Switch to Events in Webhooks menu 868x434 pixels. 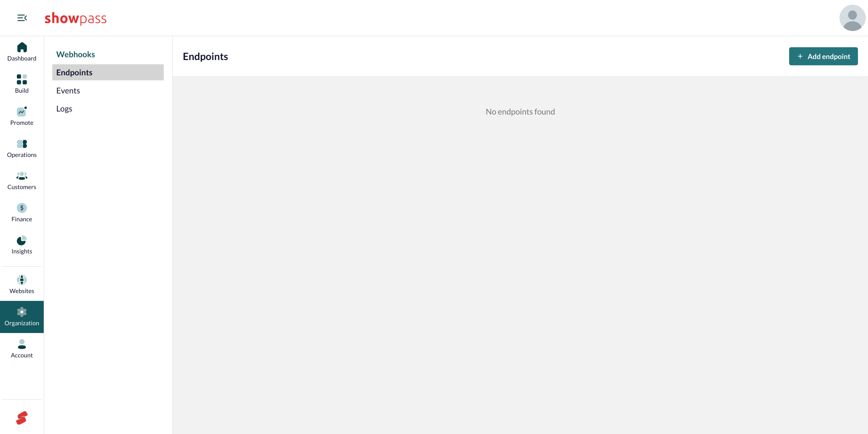click(x=108, y=91)
